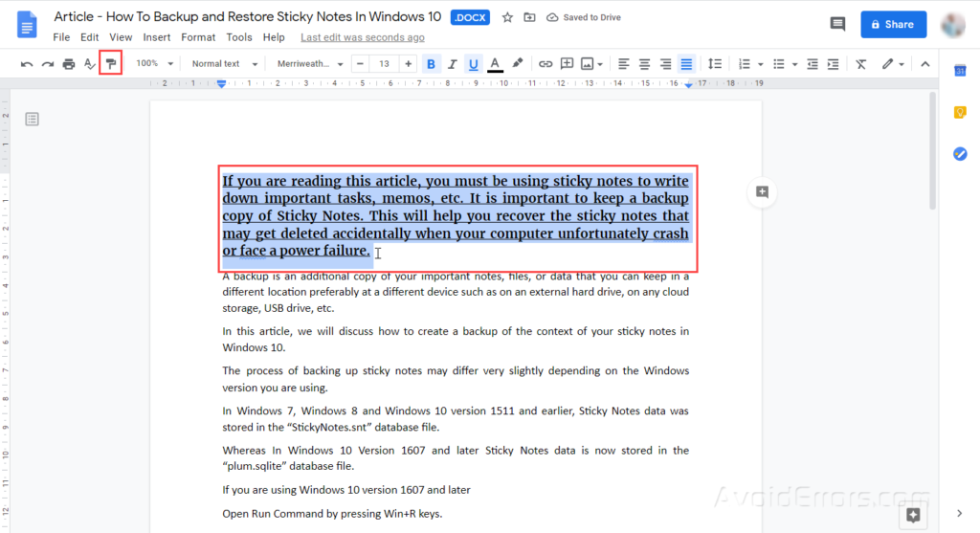This screenshot has width=980, height=533.
Task: Open the zoom 100% dropdown
Action: pos(154,64)
